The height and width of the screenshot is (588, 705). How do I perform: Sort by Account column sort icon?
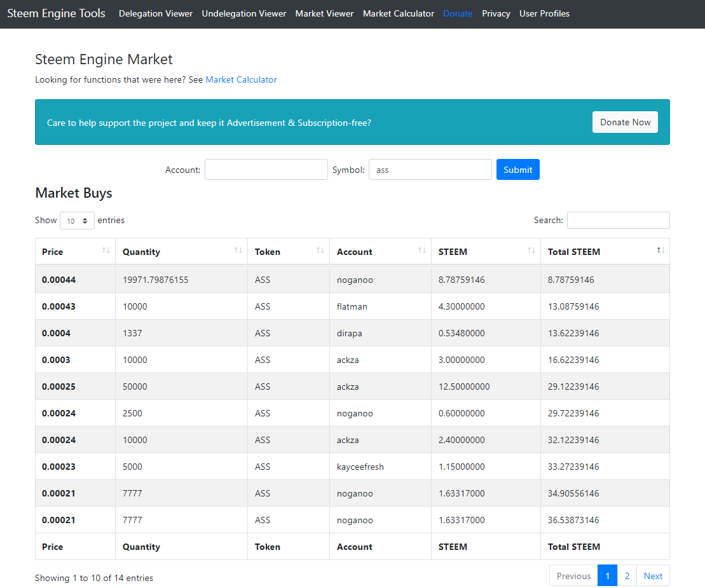(x=421, y=250)
